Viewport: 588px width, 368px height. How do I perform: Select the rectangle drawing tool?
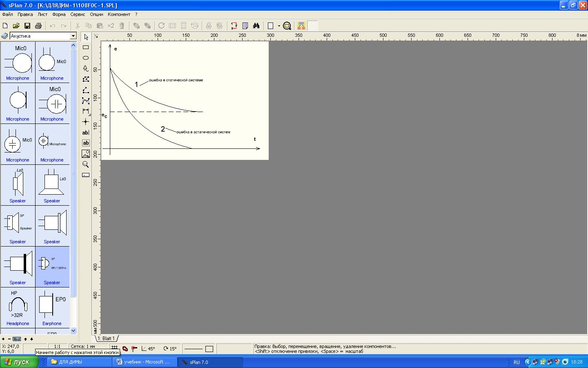(x=86, y=47)
